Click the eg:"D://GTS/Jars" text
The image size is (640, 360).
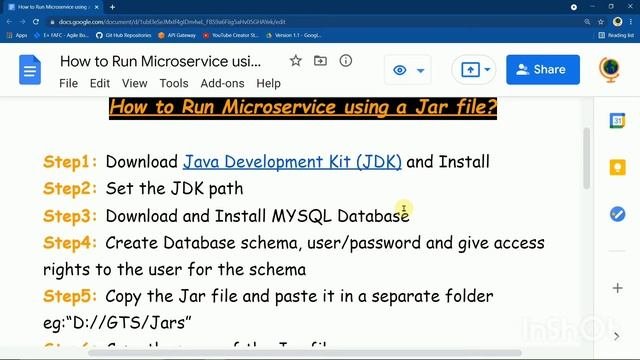117,323
